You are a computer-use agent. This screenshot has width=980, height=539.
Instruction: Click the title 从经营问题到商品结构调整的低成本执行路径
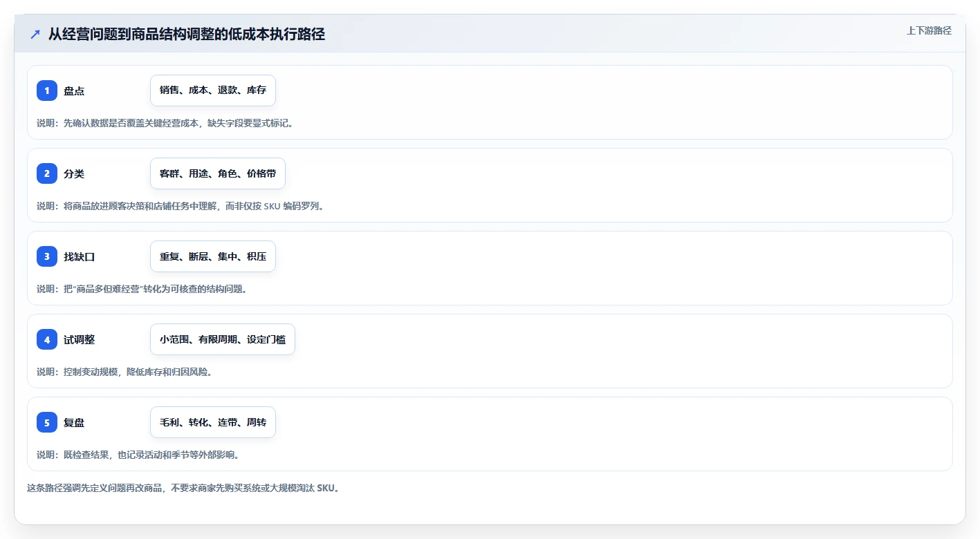(187, 34)
